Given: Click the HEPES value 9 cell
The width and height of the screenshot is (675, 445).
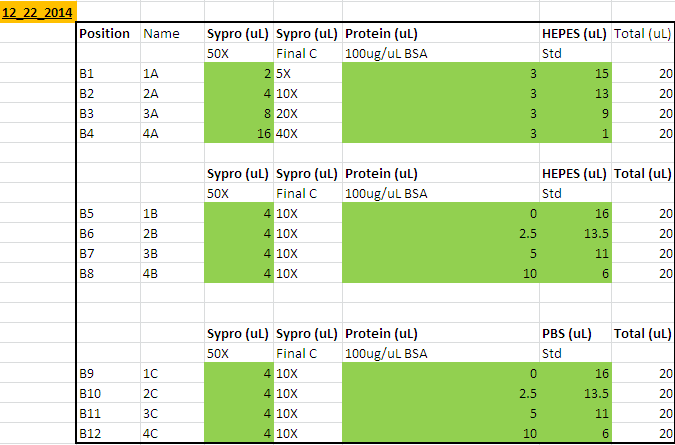Looking at the screenshot, I should coord(575,113).
